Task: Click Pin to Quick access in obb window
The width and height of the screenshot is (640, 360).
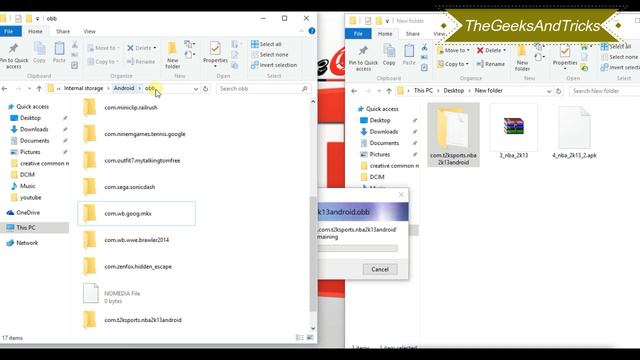Action: point(13,55)
